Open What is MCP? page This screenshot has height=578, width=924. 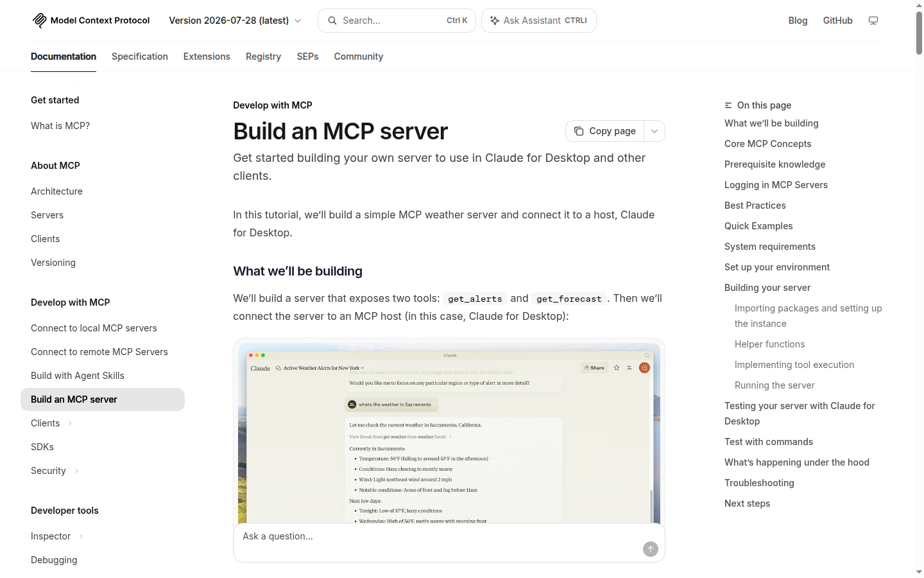pyautogui.click(x=60, y=126)
